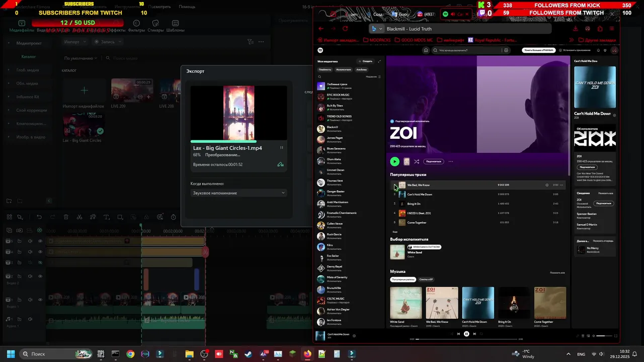
Task: Play ZOI with the green play button
Action: (x=394, y=161)
